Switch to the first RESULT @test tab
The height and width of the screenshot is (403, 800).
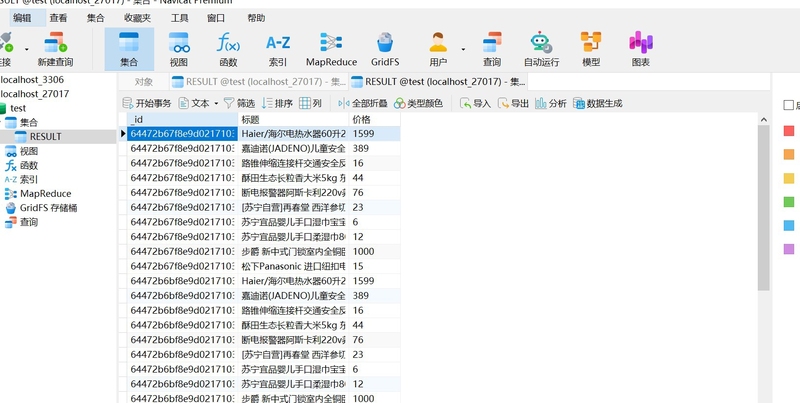click(x=259, y=82)
